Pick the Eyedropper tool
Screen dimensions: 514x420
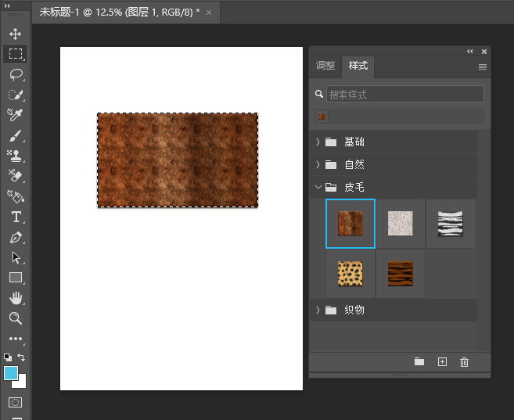pyautogui.click(x=16, y=115)
